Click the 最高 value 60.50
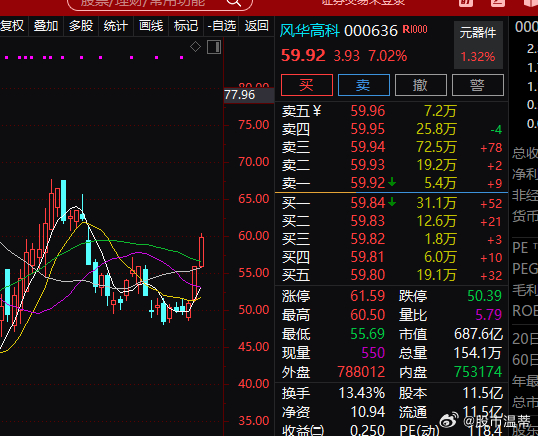538x436 pixels. (x=368, y=315)
